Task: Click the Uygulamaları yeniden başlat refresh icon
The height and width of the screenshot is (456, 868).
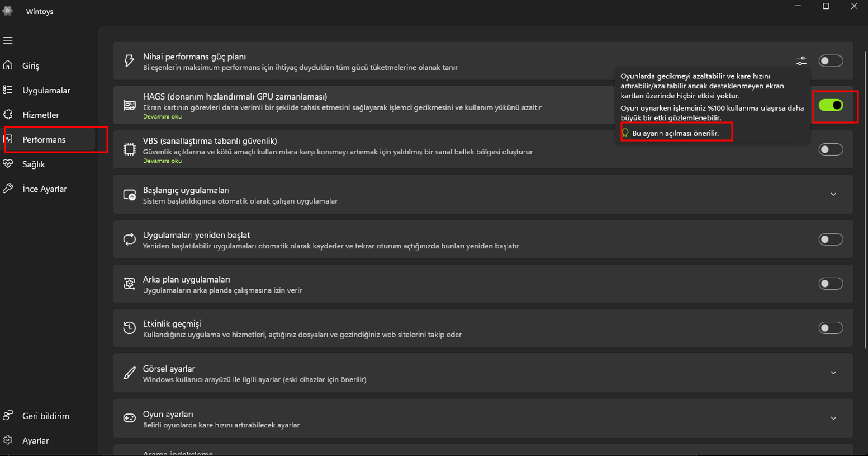Action: [x=129, y=239]
